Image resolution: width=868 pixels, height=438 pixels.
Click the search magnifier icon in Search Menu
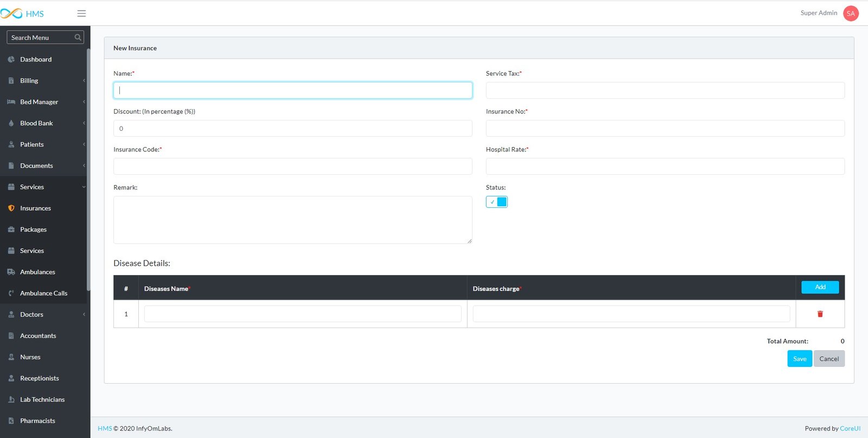tap(78, 37)
